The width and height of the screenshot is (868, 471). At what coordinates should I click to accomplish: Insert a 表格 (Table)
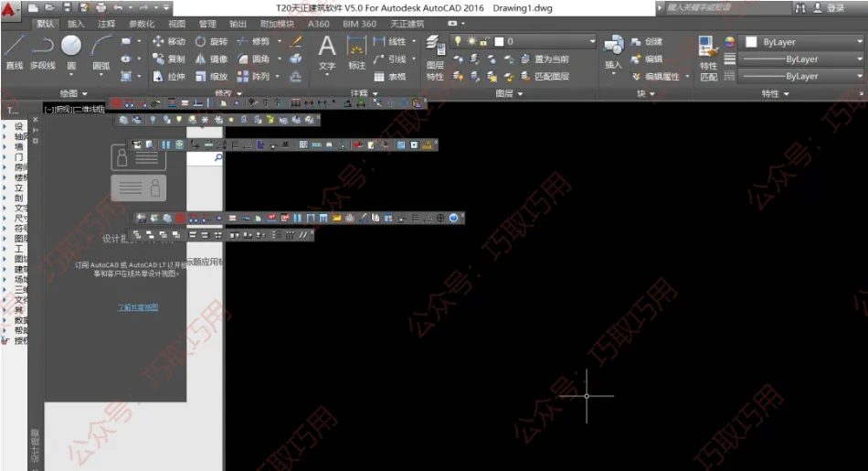pyautogui.click(x=390, y=77)
